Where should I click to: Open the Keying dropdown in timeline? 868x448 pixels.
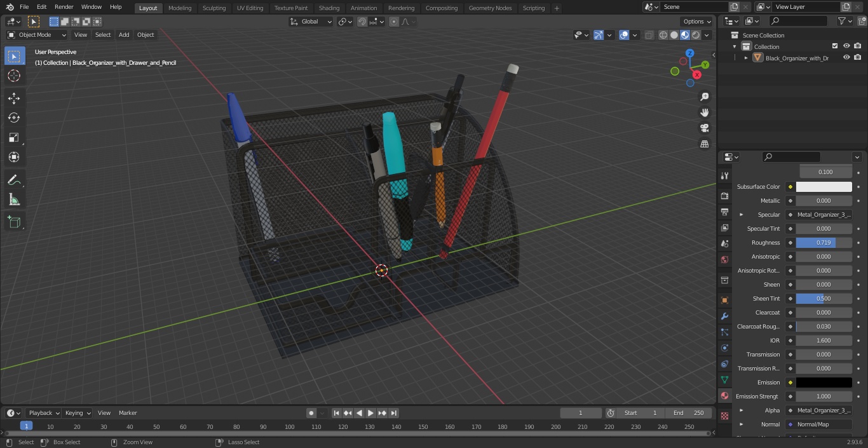(x=78, y=413)
